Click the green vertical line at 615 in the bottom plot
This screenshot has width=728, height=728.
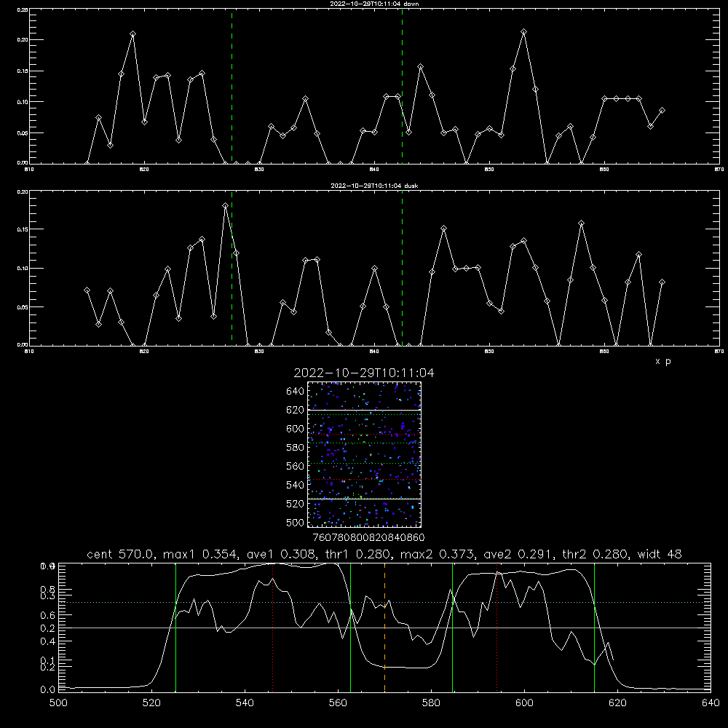tap(594, 627)
